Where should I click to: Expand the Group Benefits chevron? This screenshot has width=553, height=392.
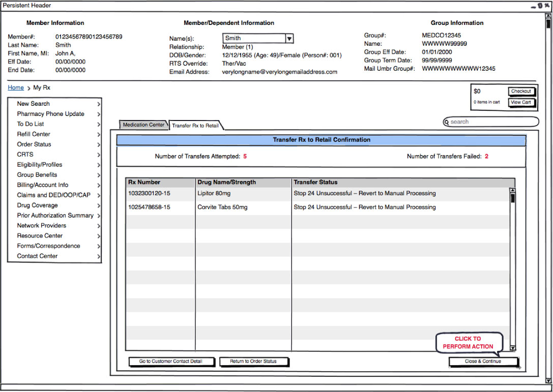click(x=98, y=175)
